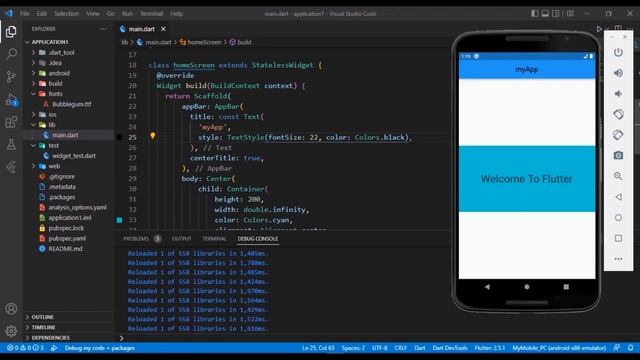
Task: Open the Extensions view
Action: [11, 122]
